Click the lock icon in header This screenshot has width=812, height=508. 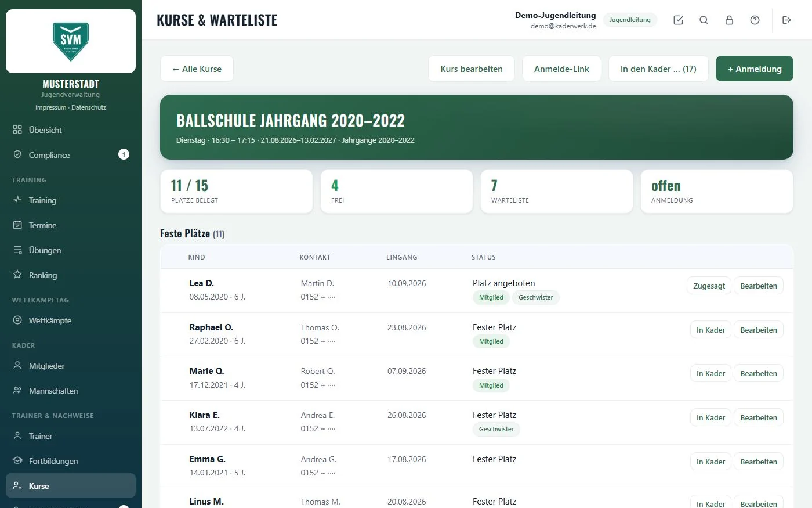[729, 20]
